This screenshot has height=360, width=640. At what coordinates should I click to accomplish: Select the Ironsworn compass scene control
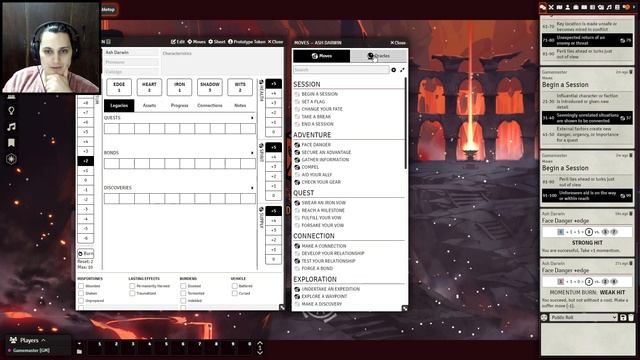(11, 159)
